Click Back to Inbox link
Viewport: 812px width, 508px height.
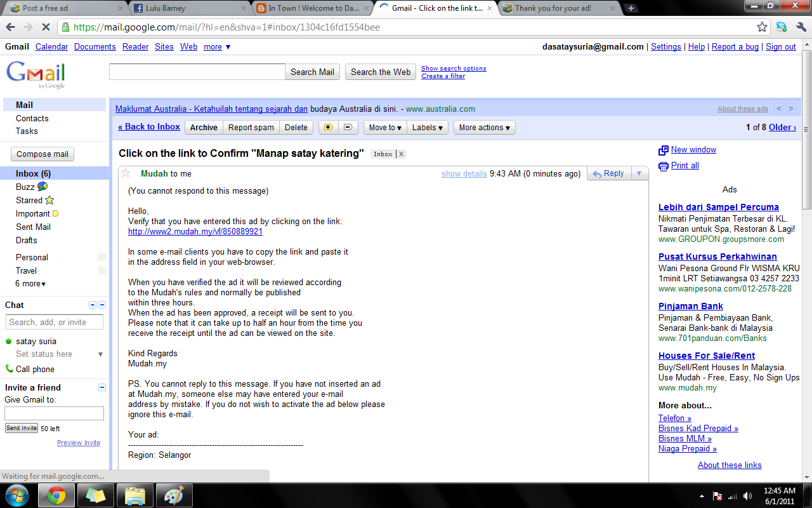pyautogui.click(x=149, y=127)
